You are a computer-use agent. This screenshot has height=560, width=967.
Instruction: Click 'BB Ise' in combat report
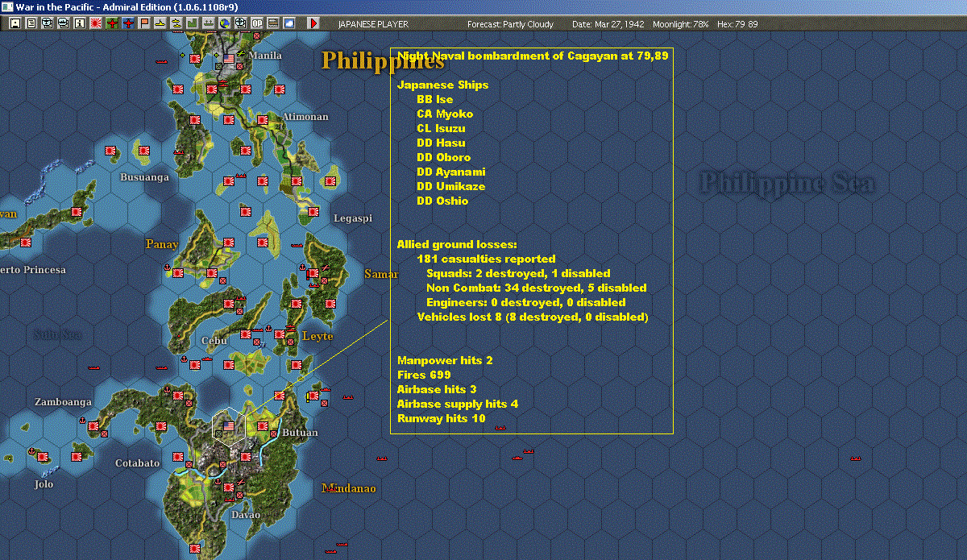[x=435, y=99]
